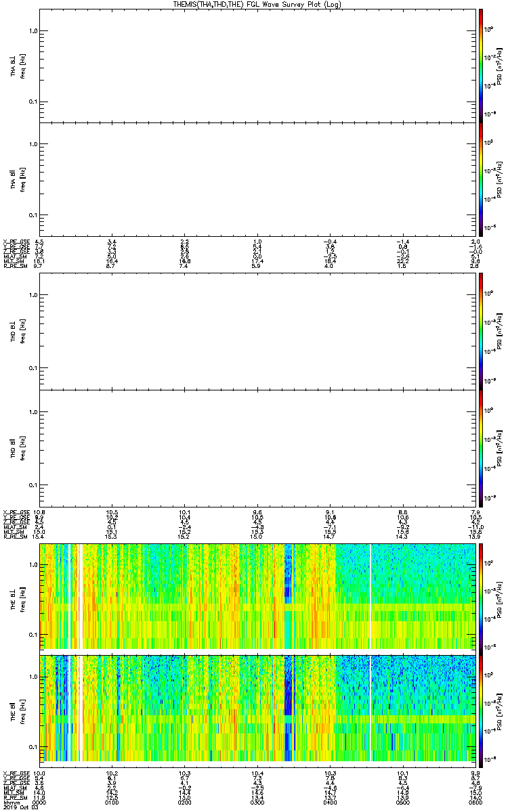The height and width of the screenshot is (812, 508).
Task: Click the 0300 time tick label
Action: (257, 803)
